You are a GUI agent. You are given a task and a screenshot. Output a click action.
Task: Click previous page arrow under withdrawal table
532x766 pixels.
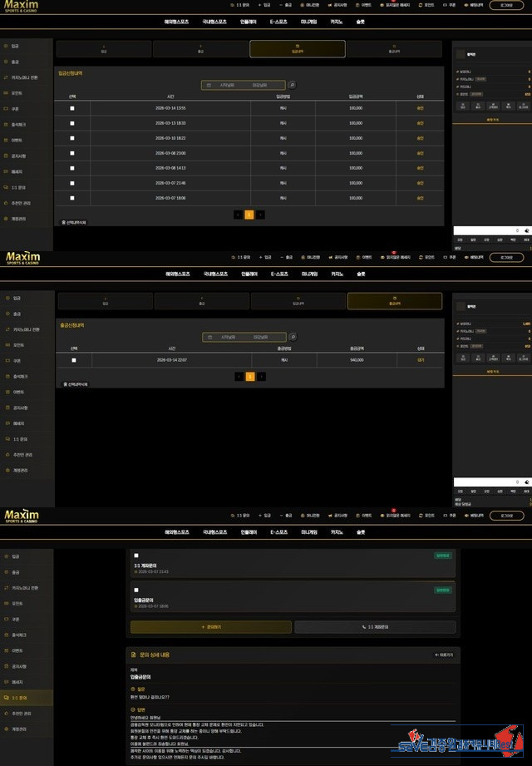(x=239, y=376)
